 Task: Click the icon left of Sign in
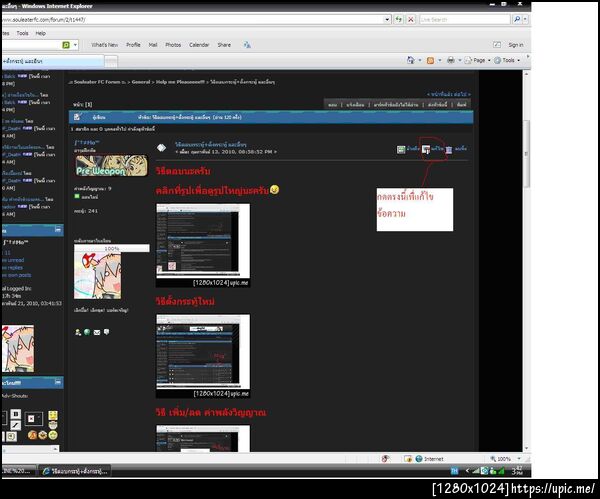tap(497, 45)
